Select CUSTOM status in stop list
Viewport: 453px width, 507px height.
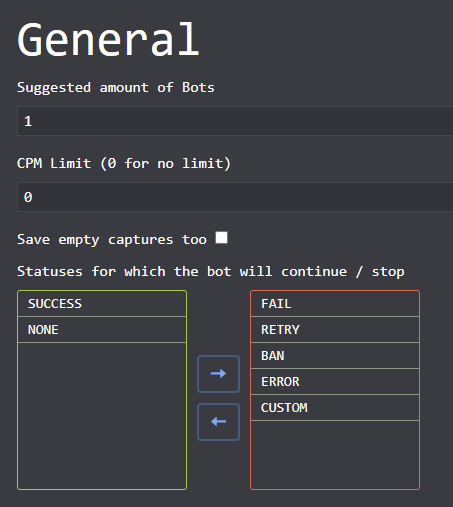point(335,408)
